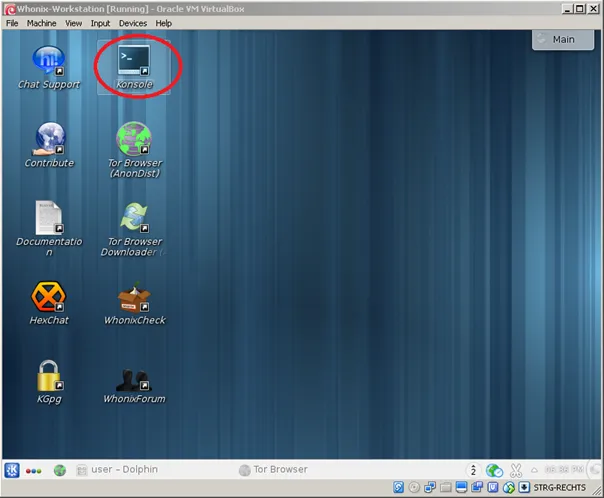Open the Main activity widget
604x498 pixels.
pos(563,40)
